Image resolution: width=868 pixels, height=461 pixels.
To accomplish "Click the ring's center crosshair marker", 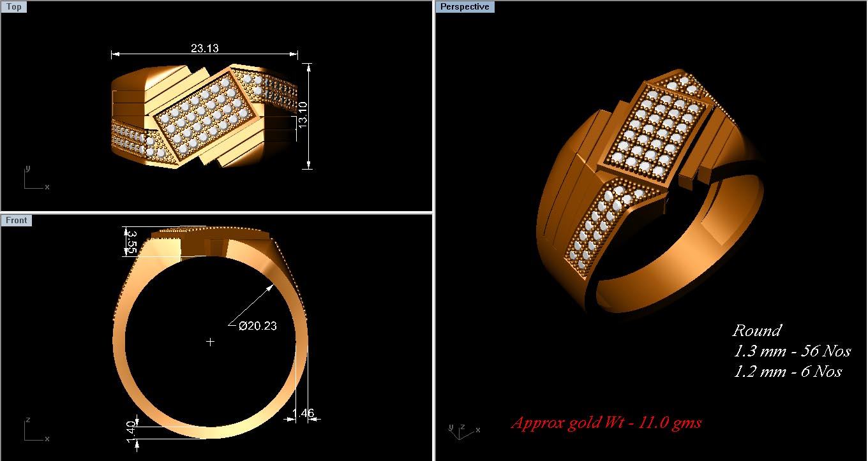I will pyautogui.click(x=210, y=342).
